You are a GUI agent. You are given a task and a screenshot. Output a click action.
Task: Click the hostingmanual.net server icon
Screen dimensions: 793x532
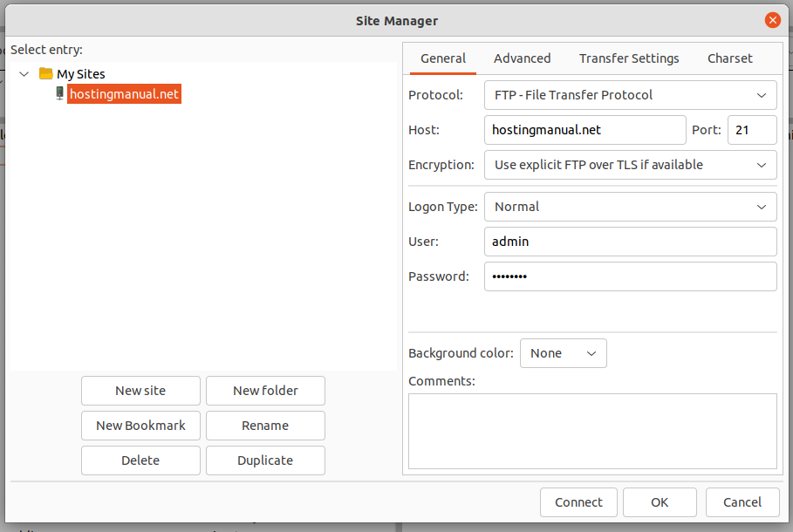pos(59,93)
